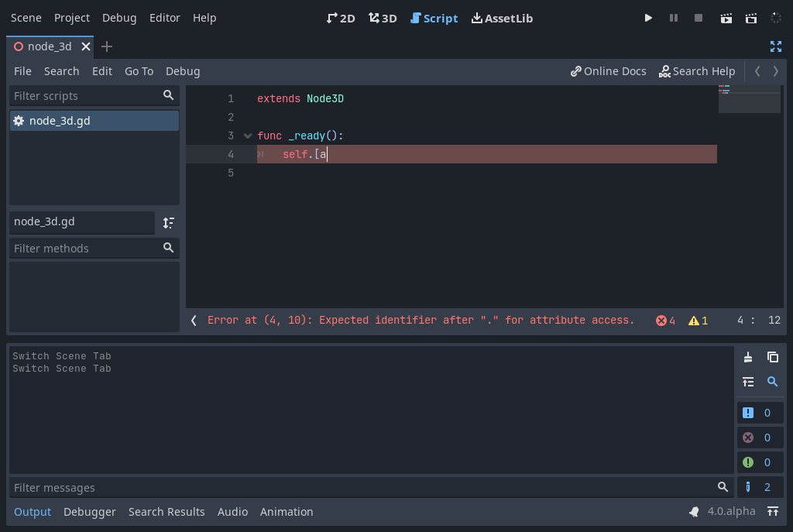Show the errors list (4 errors)
This screenshot has width=793, height=532.
click(x=665, y=321)
